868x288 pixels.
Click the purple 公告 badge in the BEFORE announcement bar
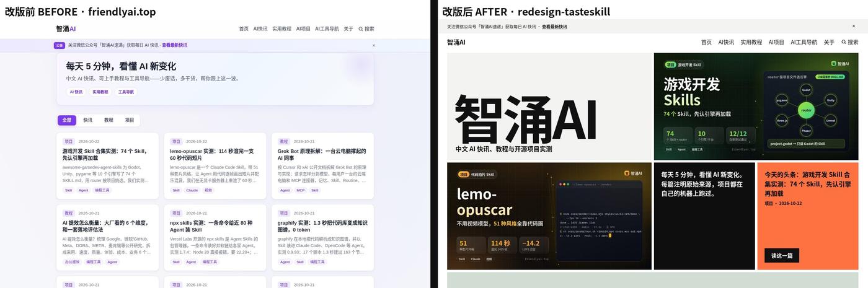tap(60, 45)
